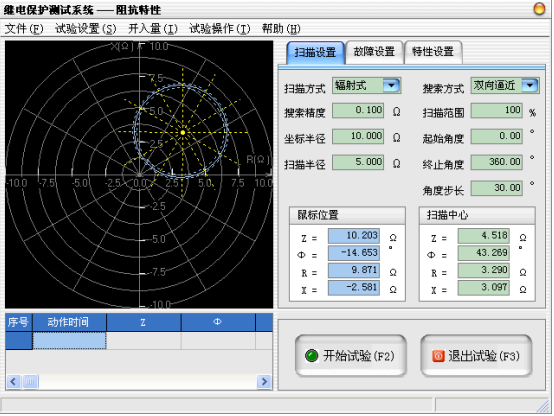Click the 角度步长 input field
The image size is (554, 416).
[x=496, y=188]
